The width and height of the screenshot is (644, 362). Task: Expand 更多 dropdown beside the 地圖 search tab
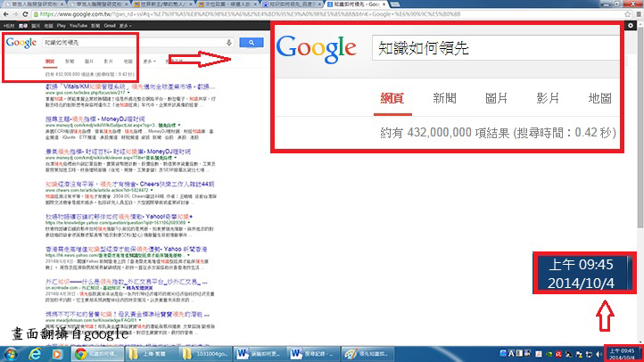[150, 62]
